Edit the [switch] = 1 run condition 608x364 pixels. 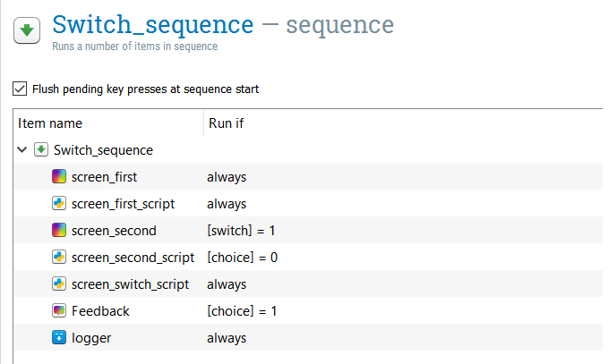pyautogui.click(x=241, y=231)
